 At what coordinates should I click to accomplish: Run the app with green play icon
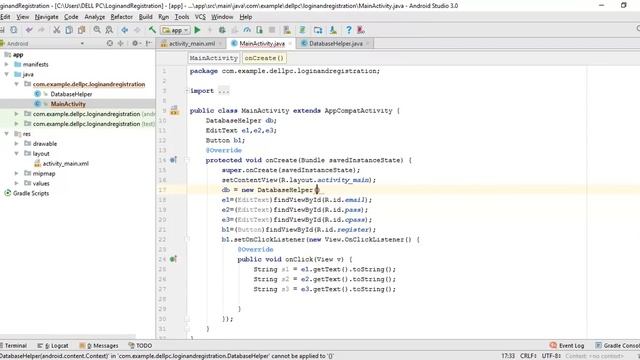pos(198,30)
